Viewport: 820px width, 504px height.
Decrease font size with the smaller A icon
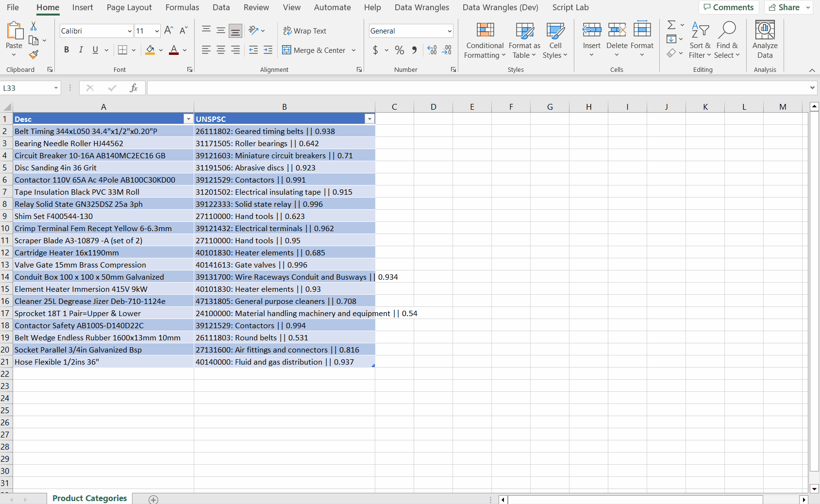pos(183,31)
